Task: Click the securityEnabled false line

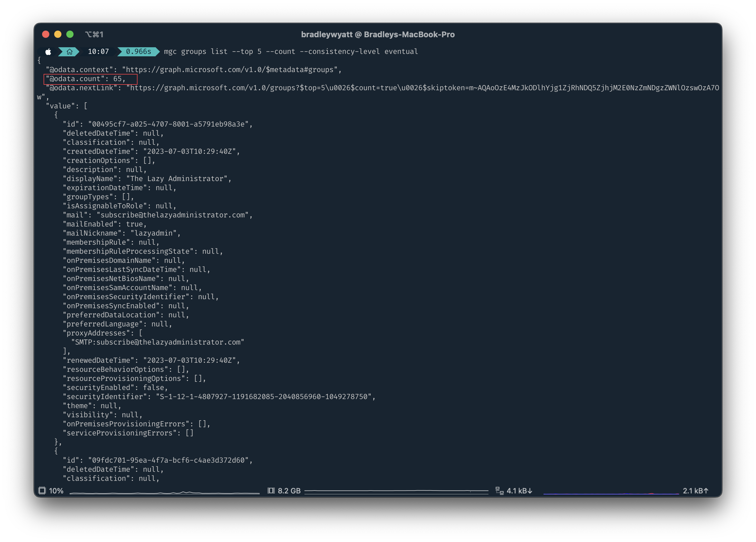Action: [115, 388]
